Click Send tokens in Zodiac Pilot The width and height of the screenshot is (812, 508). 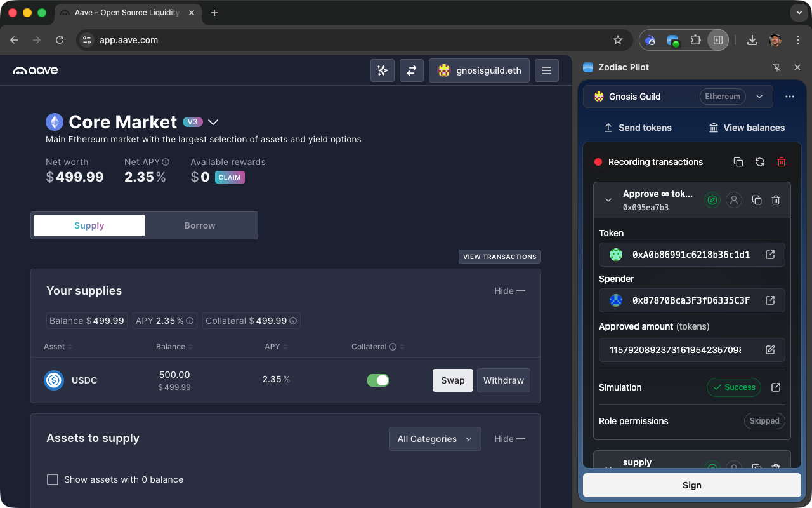pyautogui.click(x=637, y=128)
